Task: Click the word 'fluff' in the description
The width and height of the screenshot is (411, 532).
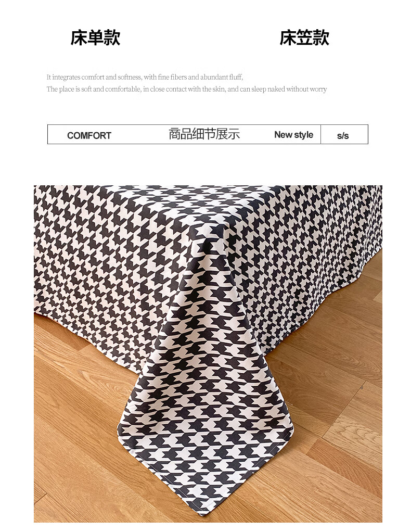Action: [236, 77]
